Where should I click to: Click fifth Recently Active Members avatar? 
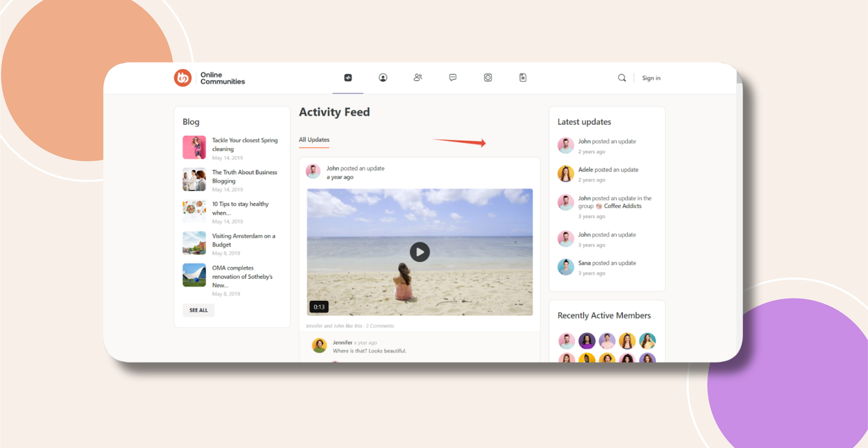[x=647, y=341]
